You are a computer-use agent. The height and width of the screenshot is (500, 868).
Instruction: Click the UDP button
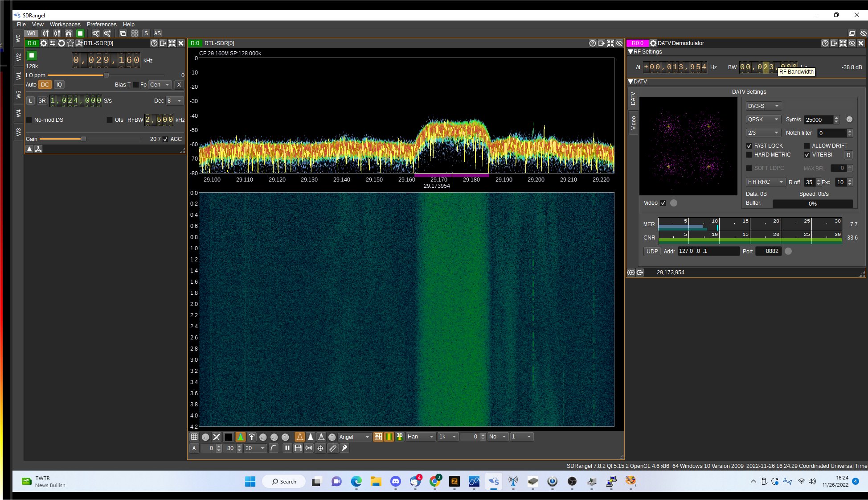pos(652,252)
